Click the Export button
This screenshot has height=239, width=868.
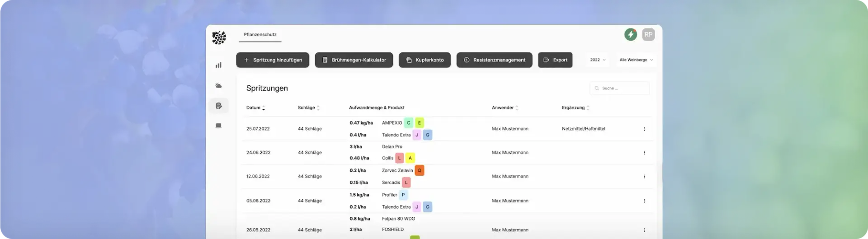(555, 60)
